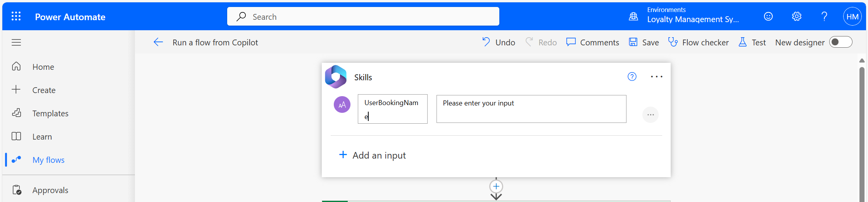This screenshot has height=202, width=868.
Task: Go to My flows in sidebar
Action: 48,160
